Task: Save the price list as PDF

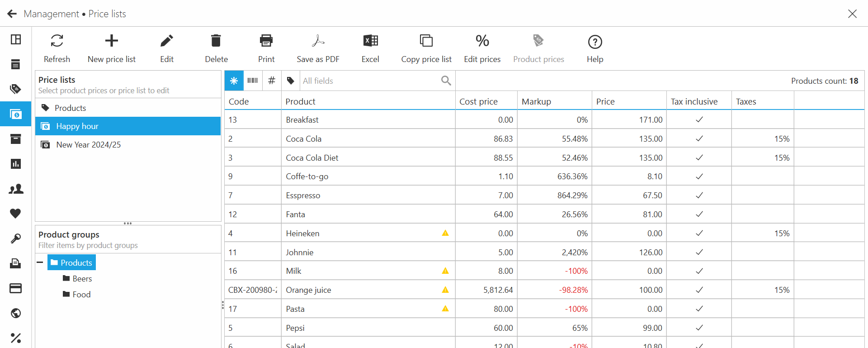Action: click(318, 41)
